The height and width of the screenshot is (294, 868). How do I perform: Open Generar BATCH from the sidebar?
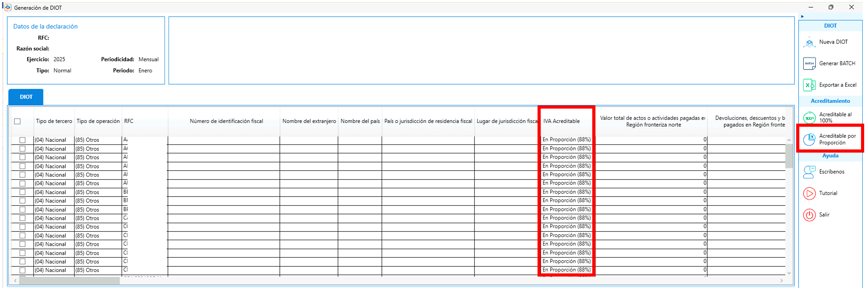[x=830, y=64]
